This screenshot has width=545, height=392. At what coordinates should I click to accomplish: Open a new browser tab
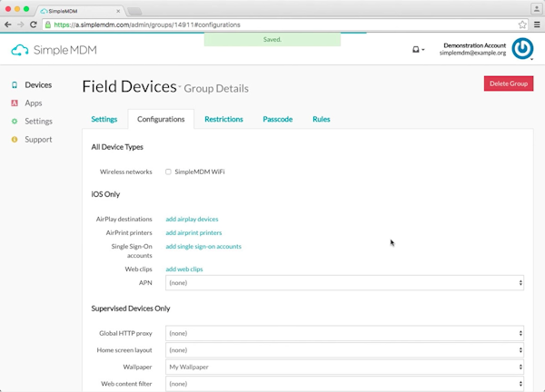pos(134,11)
